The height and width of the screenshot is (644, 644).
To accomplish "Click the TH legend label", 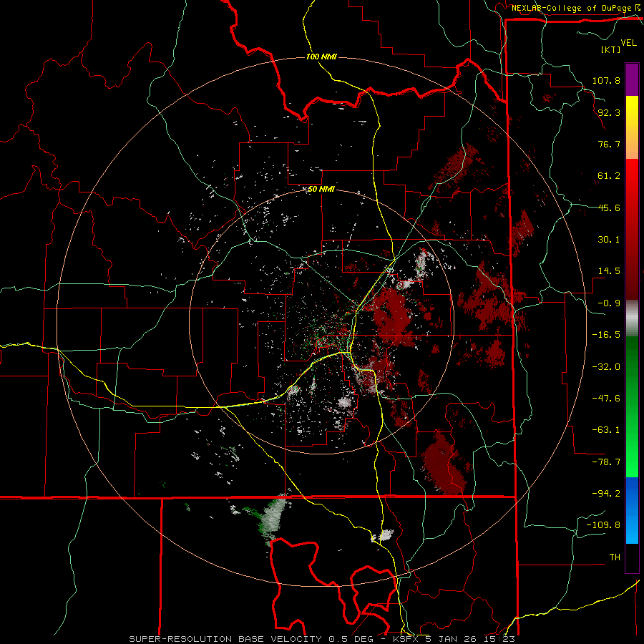I will tap(615, 557).
